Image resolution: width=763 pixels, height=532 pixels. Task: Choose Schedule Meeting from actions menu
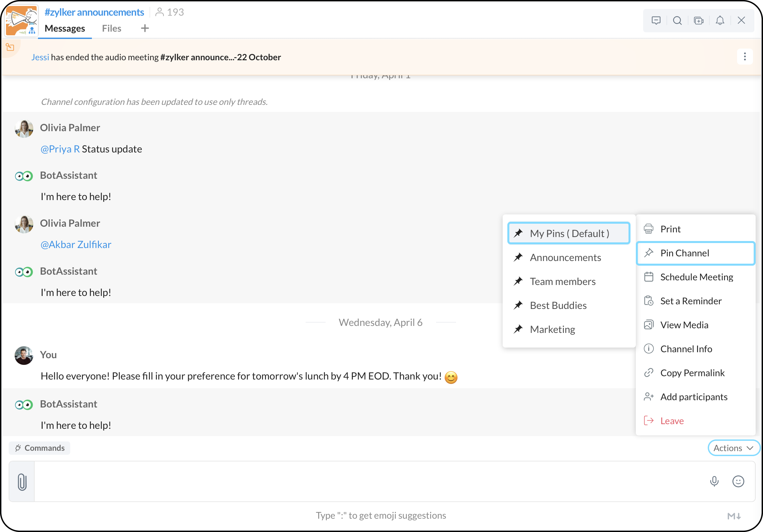(x=696, y=277)
